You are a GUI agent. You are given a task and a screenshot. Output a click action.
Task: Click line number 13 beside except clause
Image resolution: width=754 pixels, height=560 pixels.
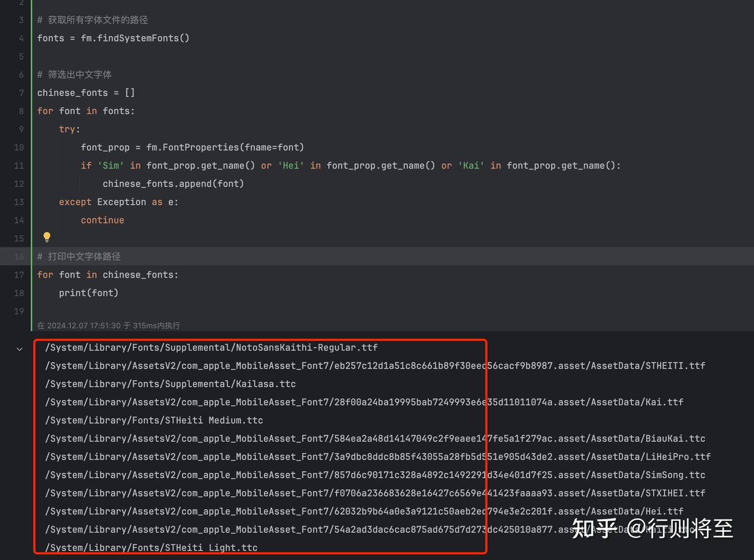coord(18,201)
